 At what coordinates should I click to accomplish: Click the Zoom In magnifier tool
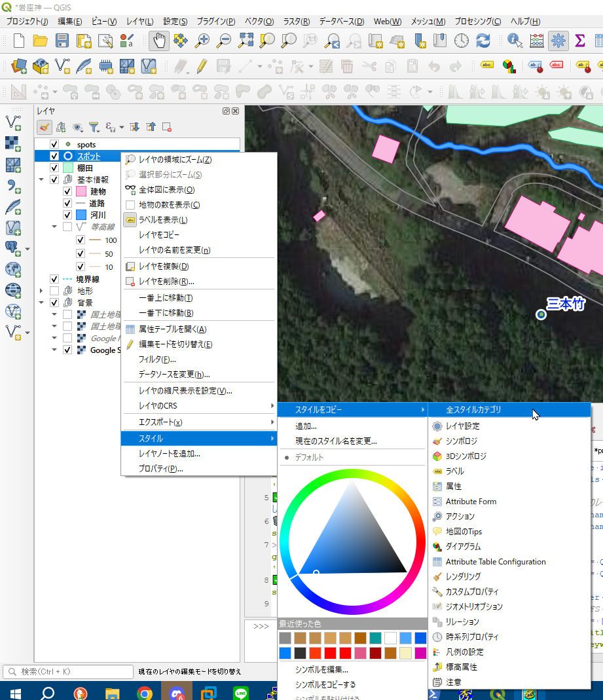[x=202, y=41]
